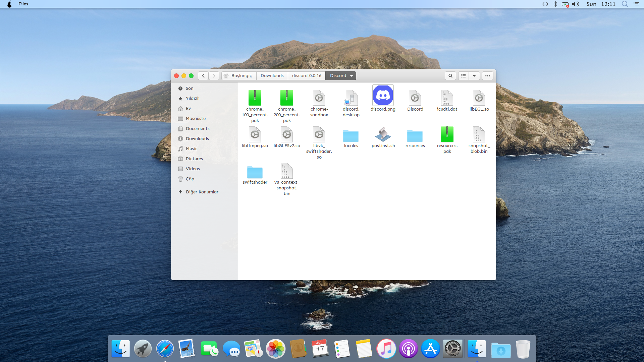Open Music in sidebar
Viewport: 644px width, 362px height.
205,149
